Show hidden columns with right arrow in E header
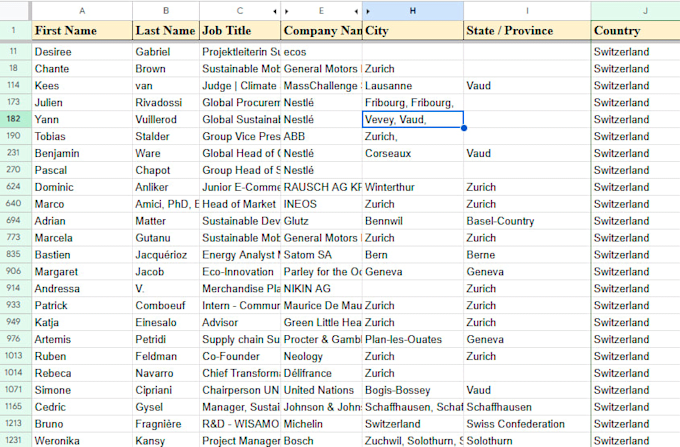This screenshot has width=680, height=447. tap(287, 11)
